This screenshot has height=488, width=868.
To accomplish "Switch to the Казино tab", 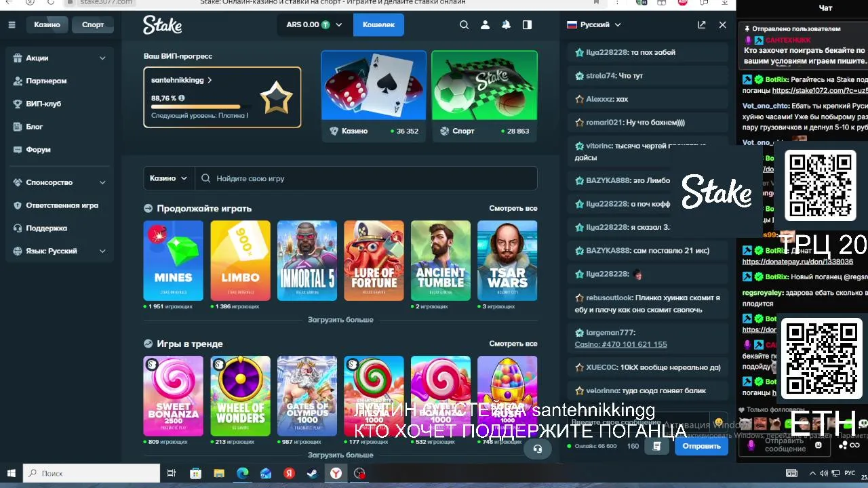I will point(47,24).
